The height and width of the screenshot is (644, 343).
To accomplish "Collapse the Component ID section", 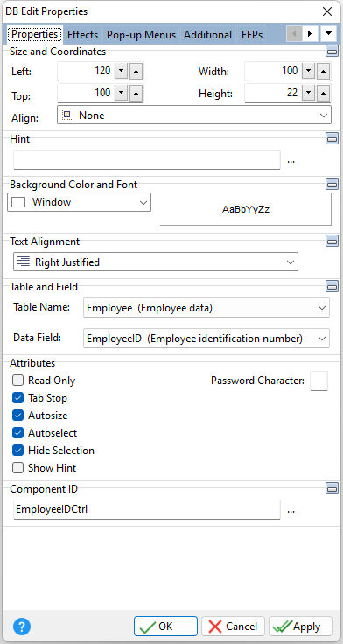I will click(332, 489).
